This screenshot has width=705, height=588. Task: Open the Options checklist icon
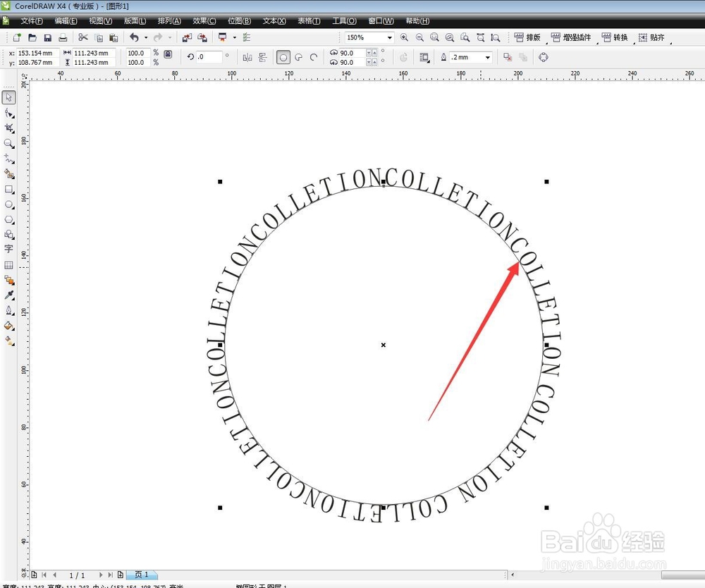(246, 38)
